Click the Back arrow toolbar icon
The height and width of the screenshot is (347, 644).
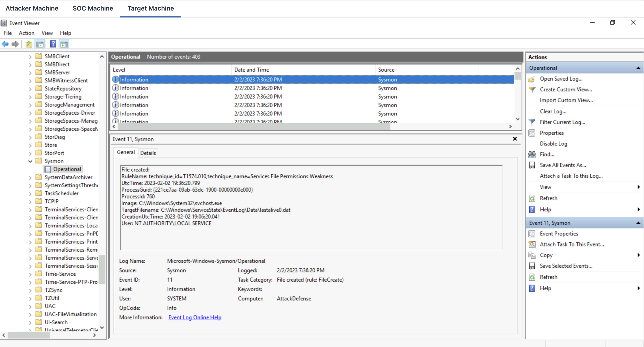click(5, 44)
